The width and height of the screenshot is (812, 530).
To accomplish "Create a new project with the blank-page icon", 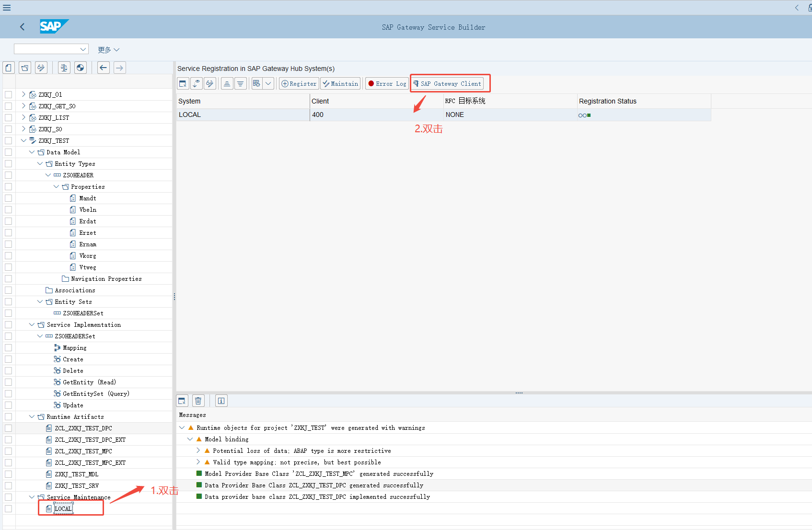I will point(9,68).
